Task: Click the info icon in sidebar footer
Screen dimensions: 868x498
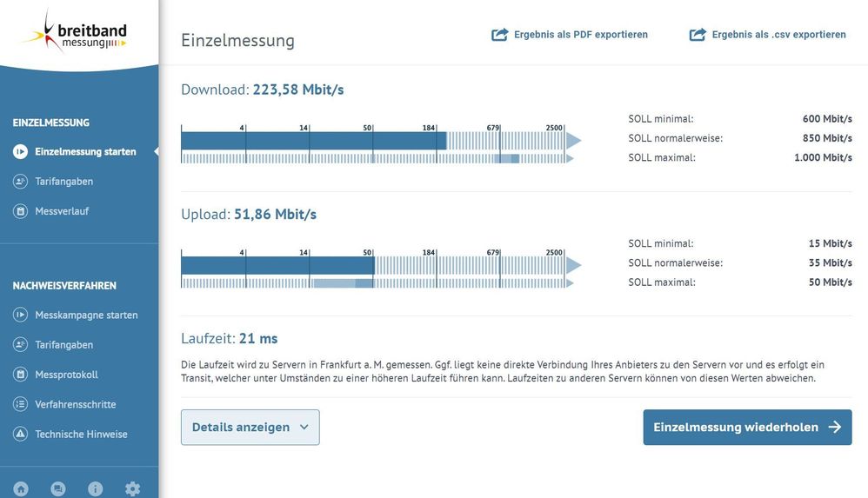Action: click(96, 488)
